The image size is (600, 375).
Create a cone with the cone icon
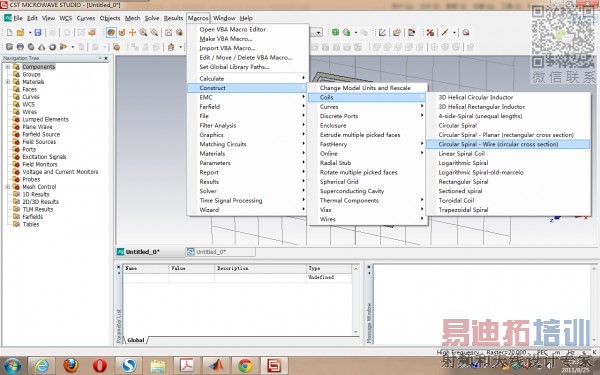point(41,47)
